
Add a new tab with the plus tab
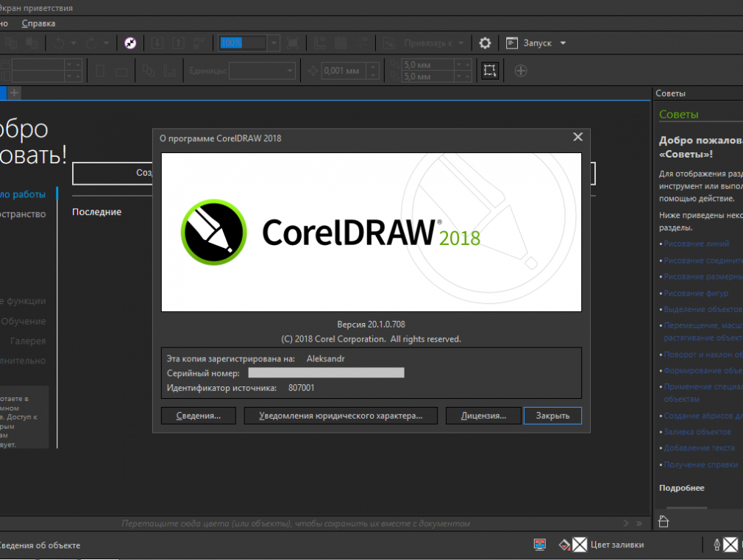tap(14, 93)
